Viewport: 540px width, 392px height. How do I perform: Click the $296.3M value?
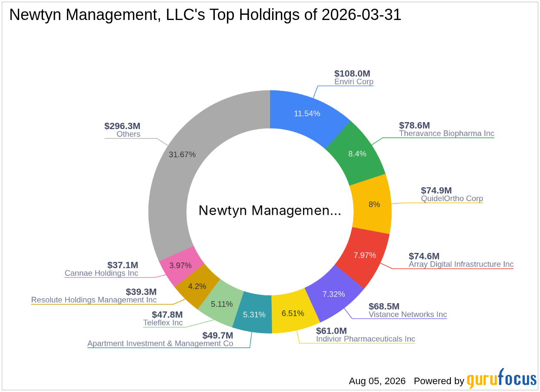(x=122, y=126)
